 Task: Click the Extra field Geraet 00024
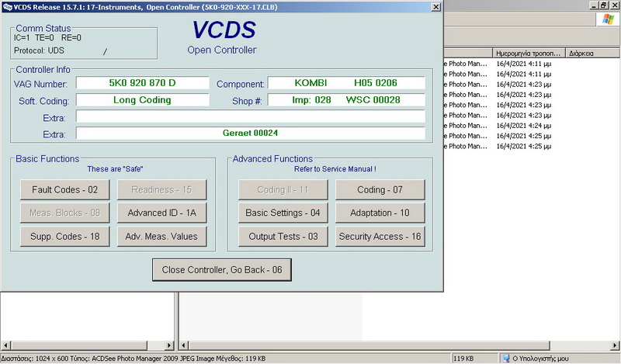tap(250, 133)
